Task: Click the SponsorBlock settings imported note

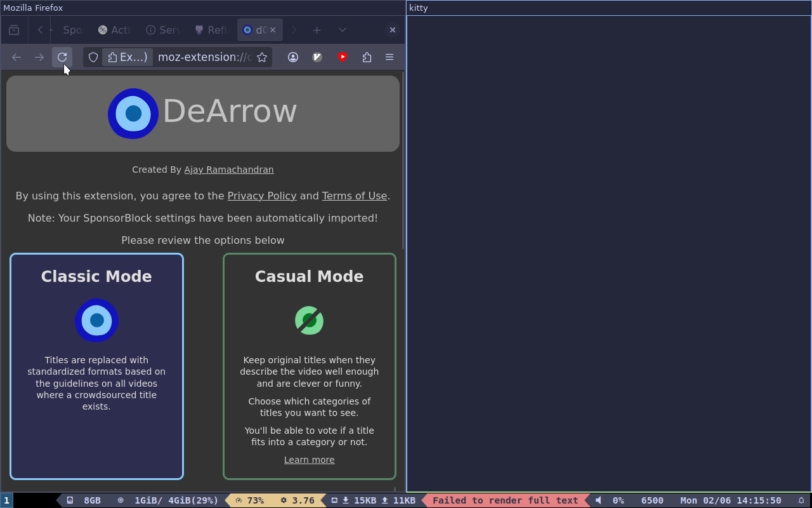Action: point(203,218)
